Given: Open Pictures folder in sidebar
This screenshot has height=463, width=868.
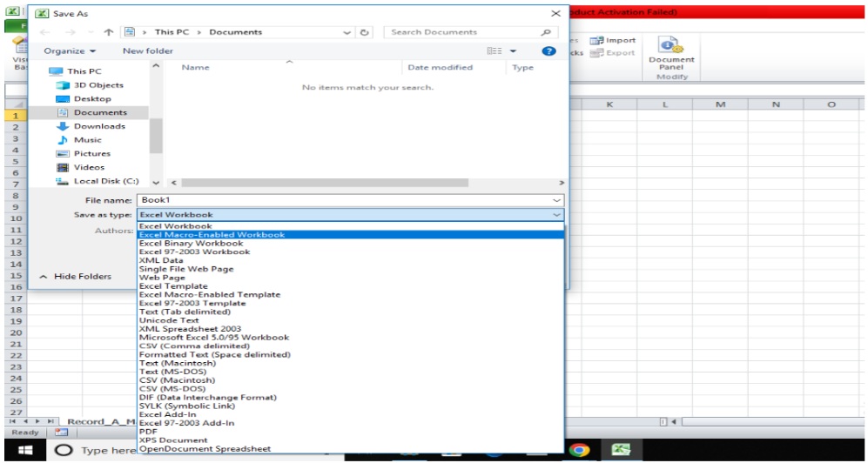Looking at the screenshot, I should click(84, 153).
